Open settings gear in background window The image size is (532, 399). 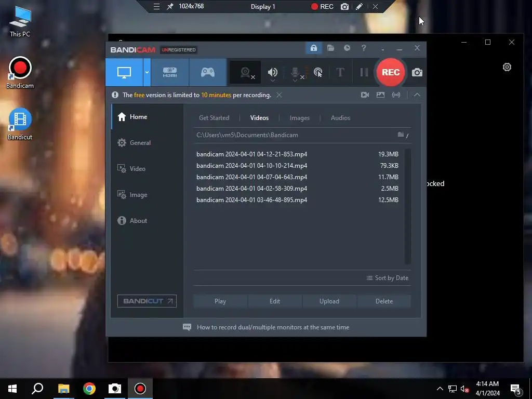[507, 67]
